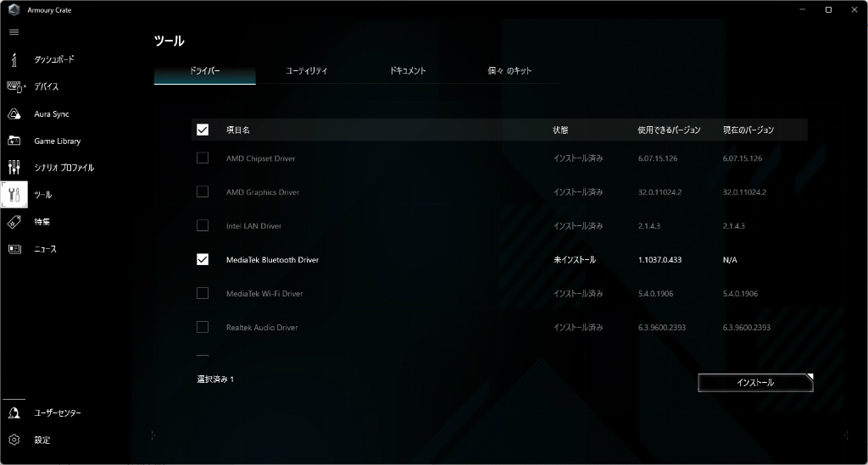The width and height of the screenshot is (868, 465).
Task: Click the Tools wrench icon
Action: click(14, 195)
